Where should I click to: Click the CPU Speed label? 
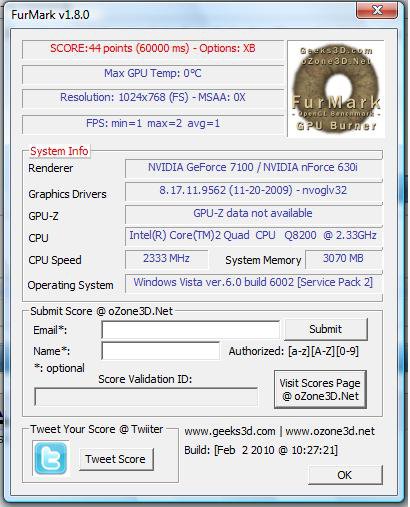pos(55,260)
